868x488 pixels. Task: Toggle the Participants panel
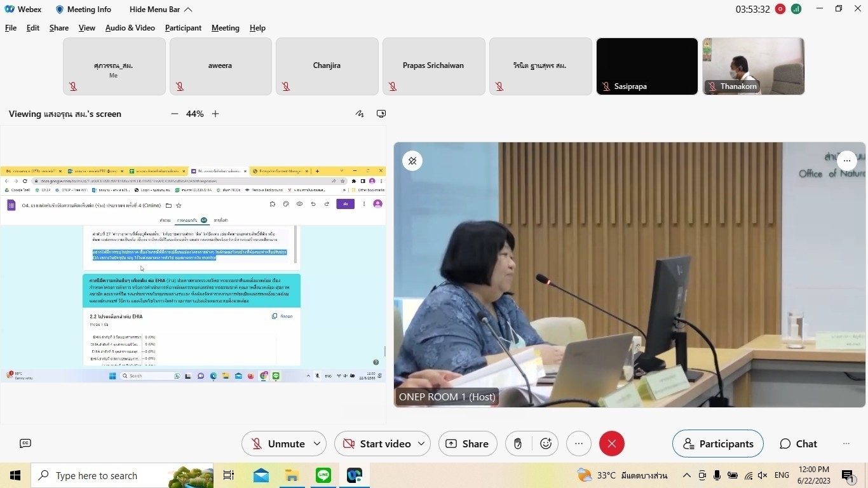click(717, 444)
